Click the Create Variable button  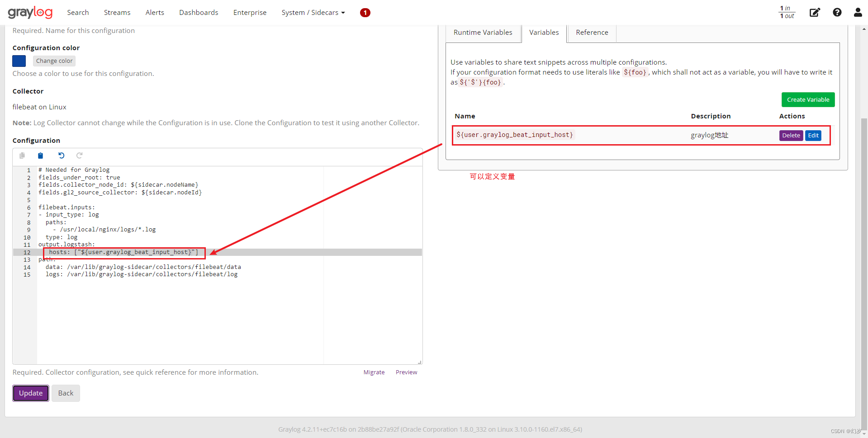click(808, 99)
